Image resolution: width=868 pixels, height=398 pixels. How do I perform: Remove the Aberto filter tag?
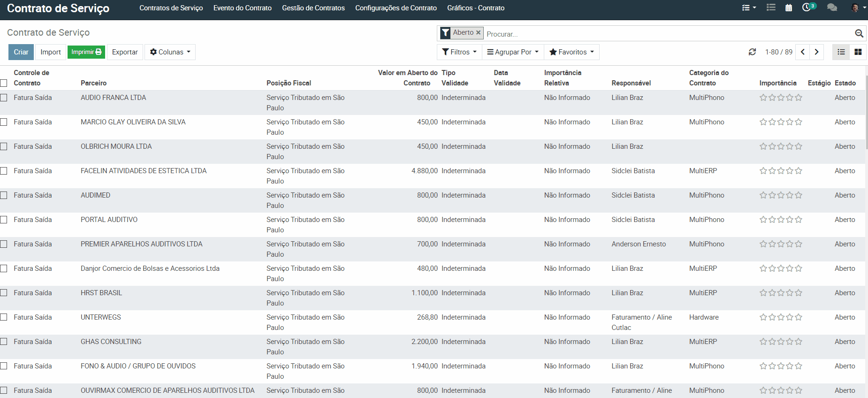[478, 33]
